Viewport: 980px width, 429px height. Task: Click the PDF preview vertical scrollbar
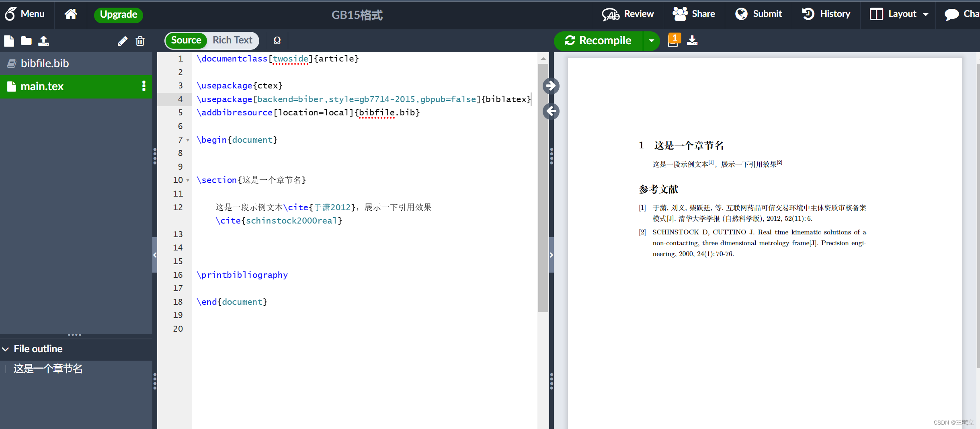pos(978,217)
